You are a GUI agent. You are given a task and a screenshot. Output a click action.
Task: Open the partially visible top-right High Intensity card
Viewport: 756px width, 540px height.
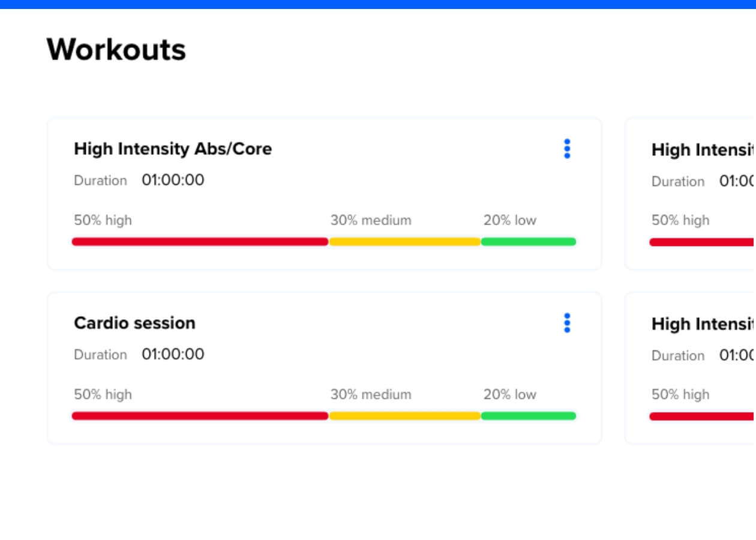[690, 194]
